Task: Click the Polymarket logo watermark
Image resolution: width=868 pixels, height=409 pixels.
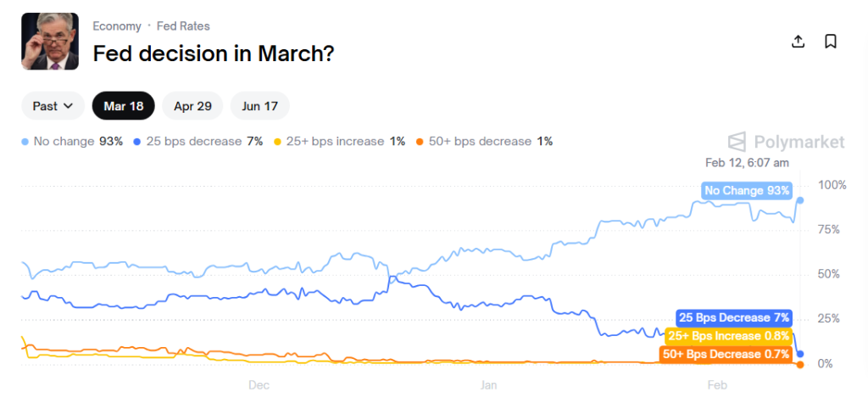Action: pyautogui.click(x=787, y=142)
